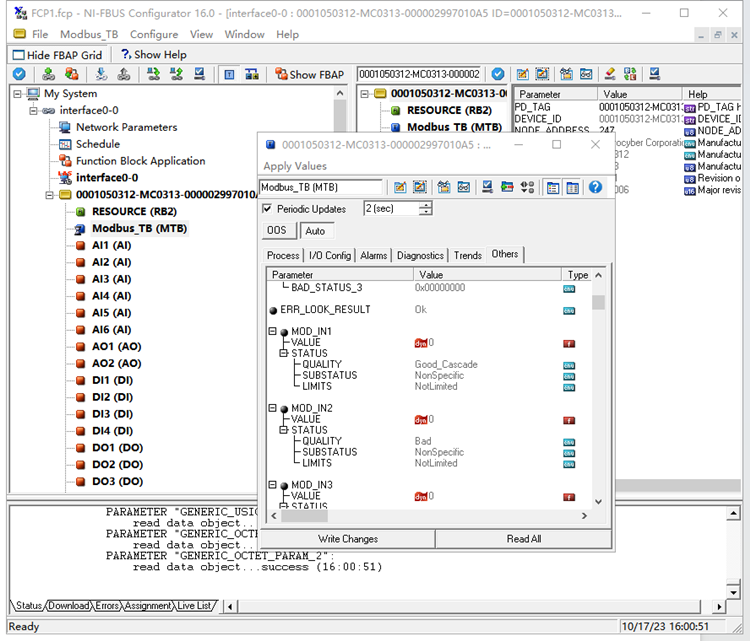
Task: Click the blue checkmark beside device ID field
Action: click(498, 74)
